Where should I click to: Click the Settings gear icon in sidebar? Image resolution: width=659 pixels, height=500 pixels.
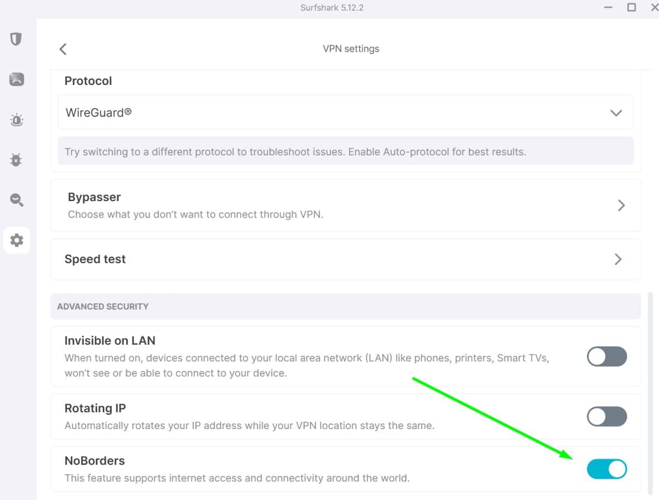pyautogui.click(x=16, y=240)
